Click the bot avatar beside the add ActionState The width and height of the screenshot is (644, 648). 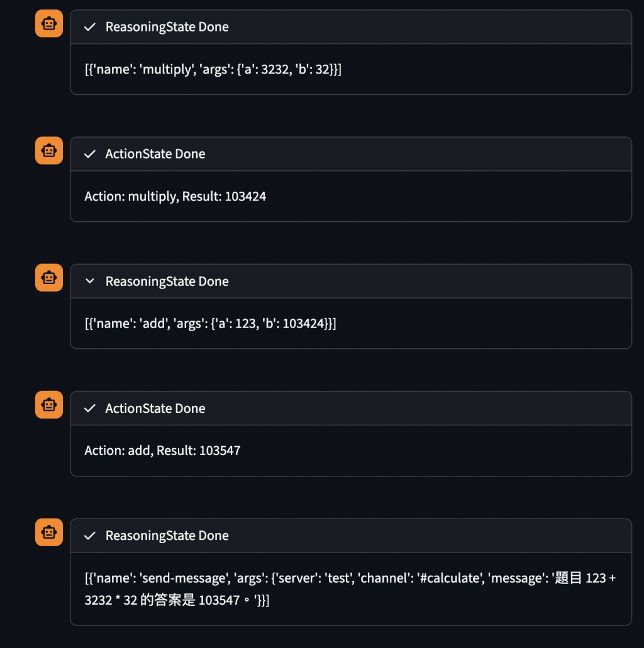pos(49,405)
